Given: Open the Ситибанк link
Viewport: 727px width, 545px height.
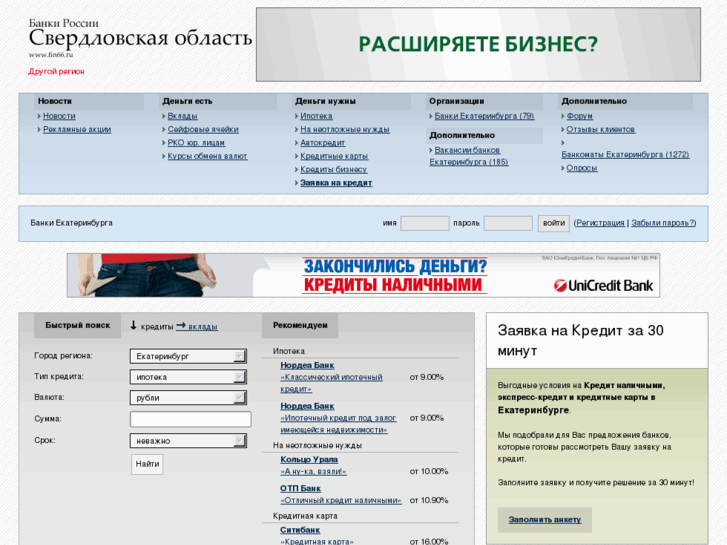Looking at the screenshot, I should pyautogui.click(x=300, y=530).
